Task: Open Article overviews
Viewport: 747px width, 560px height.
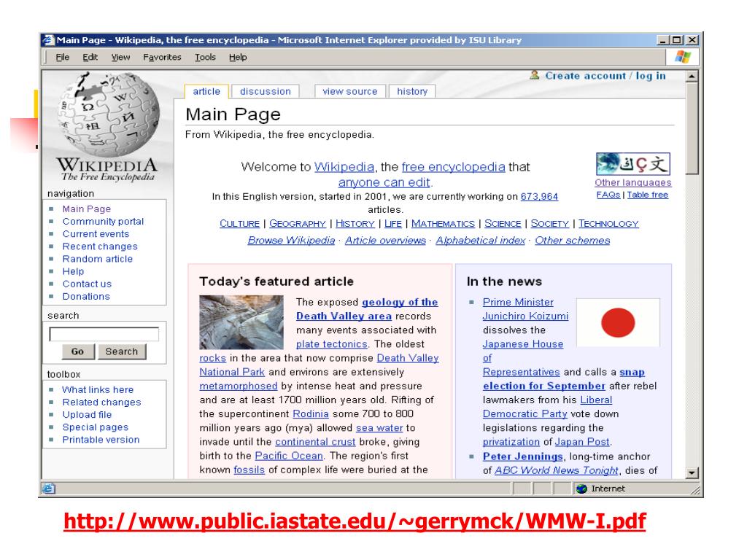Action: (385, 241)
